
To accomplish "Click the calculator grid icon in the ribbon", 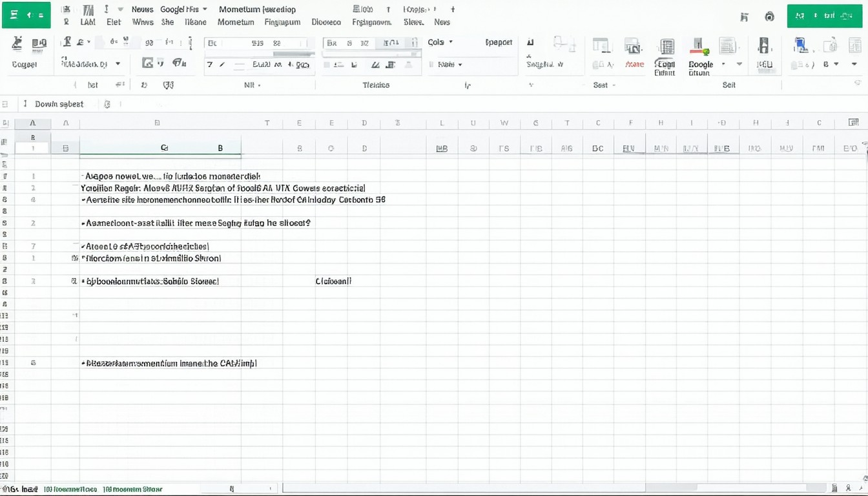I will pos(666,46).
